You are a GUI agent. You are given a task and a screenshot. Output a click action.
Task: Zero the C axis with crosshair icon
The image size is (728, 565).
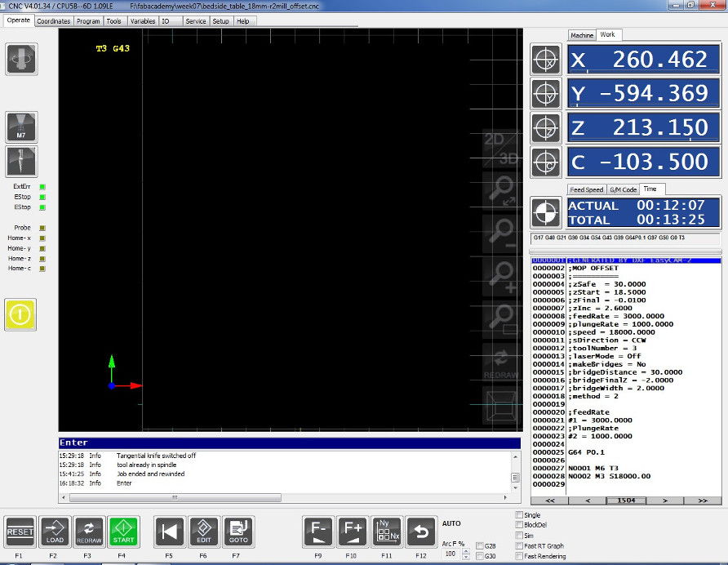pos(546,162)
